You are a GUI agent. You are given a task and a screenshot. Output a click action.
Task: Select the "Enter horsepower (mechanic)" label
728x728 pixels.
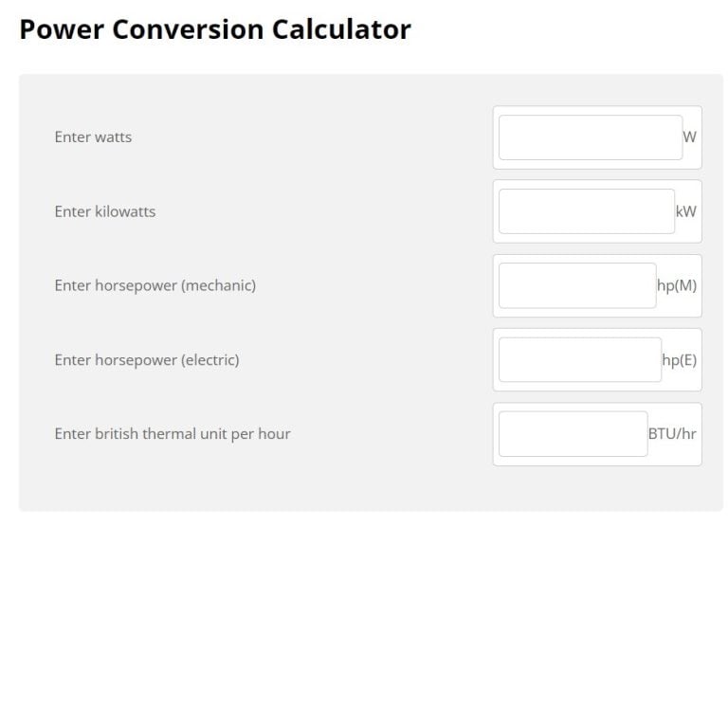[x=155, y=285]
